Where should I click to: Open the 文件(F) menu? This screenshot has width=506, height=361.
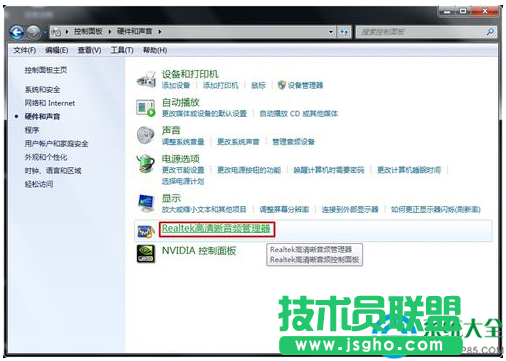[x=25, y=50]
